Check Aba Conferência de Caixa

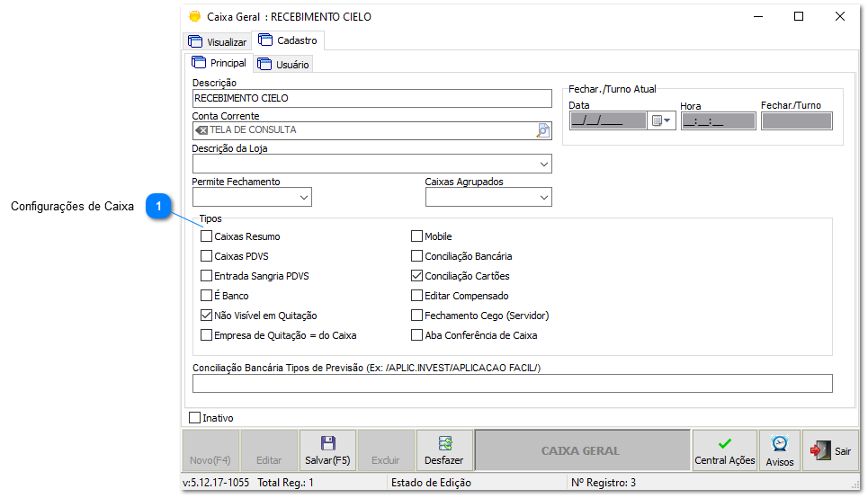click(x=416, y=335)
